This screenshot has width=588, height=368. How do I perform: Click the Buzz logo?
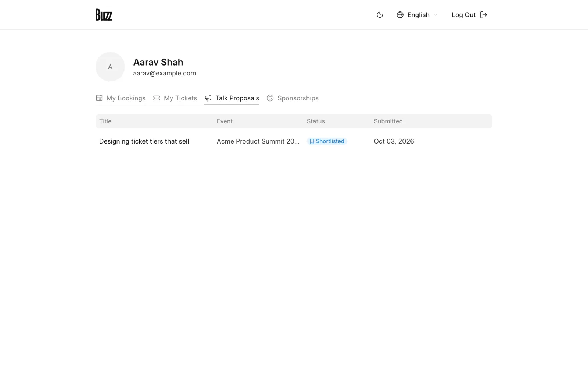(x=104, y=15)
